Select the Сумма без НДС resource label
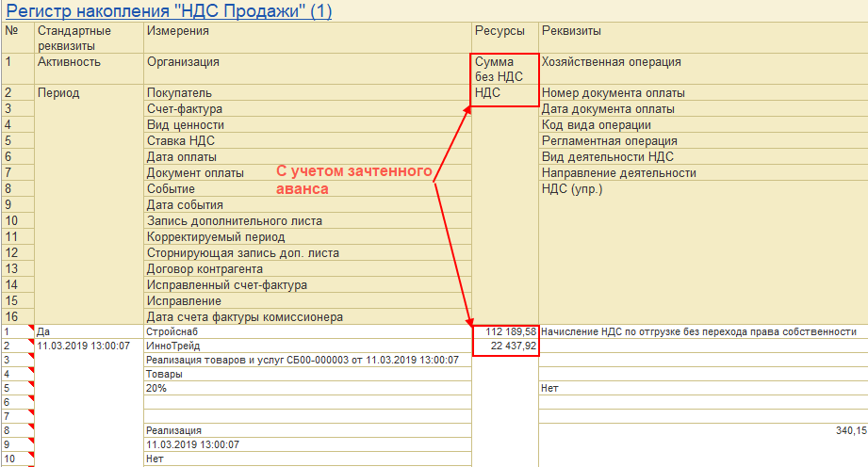Viewport: 868px width, 467px height. [x=499, y=69]
